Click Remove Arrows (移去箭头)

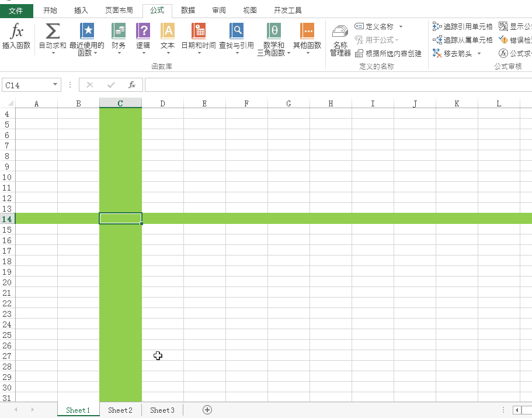tap(452, 53)
